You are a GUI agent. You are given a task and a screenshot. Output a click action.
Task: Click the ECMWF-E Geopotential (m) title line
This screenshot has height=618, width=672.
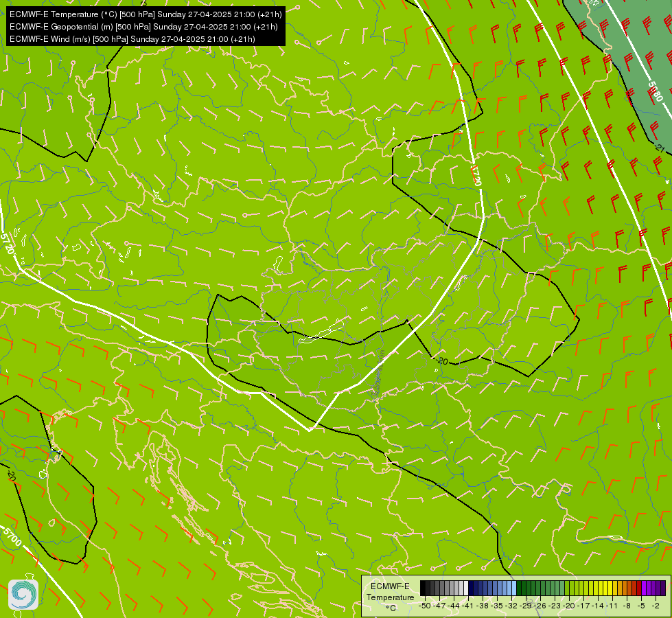pos(143,27)
